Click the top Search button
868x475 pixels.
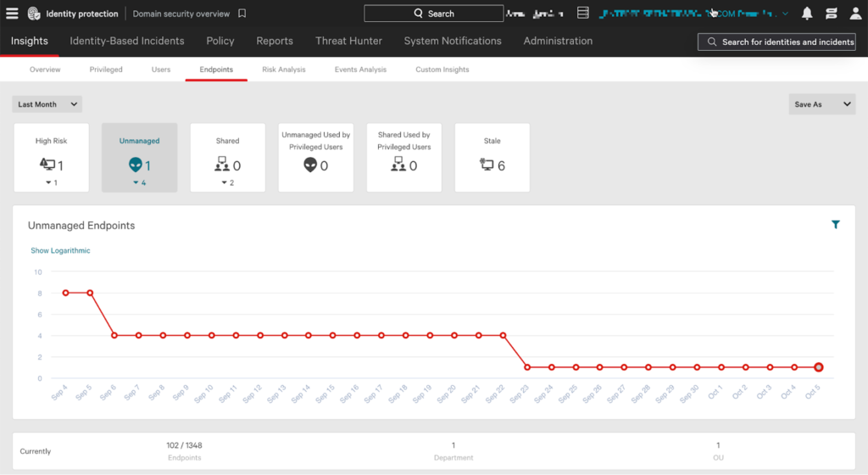(x=432, y=14)
